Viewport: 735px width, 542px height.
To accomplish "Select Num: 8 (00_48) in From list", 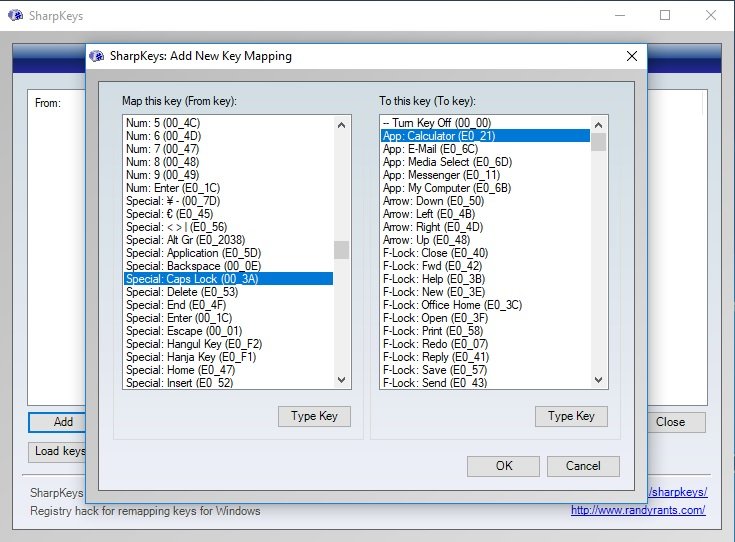I will click(228, 162).
